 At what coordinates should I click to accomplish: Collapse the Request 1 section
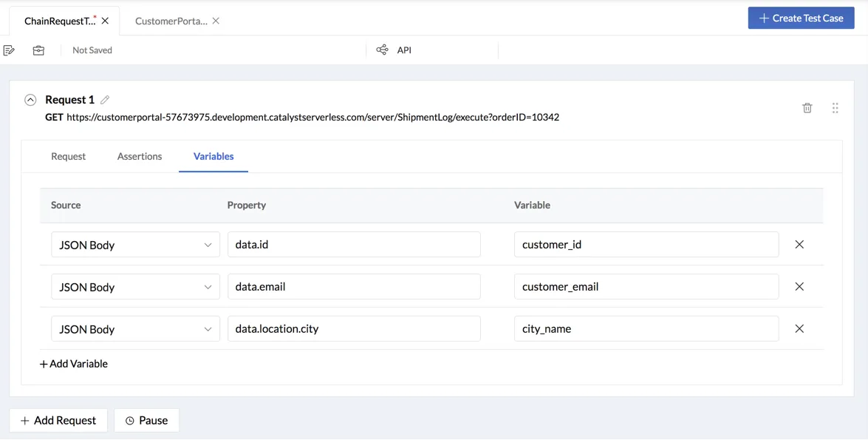click(30, 100)
